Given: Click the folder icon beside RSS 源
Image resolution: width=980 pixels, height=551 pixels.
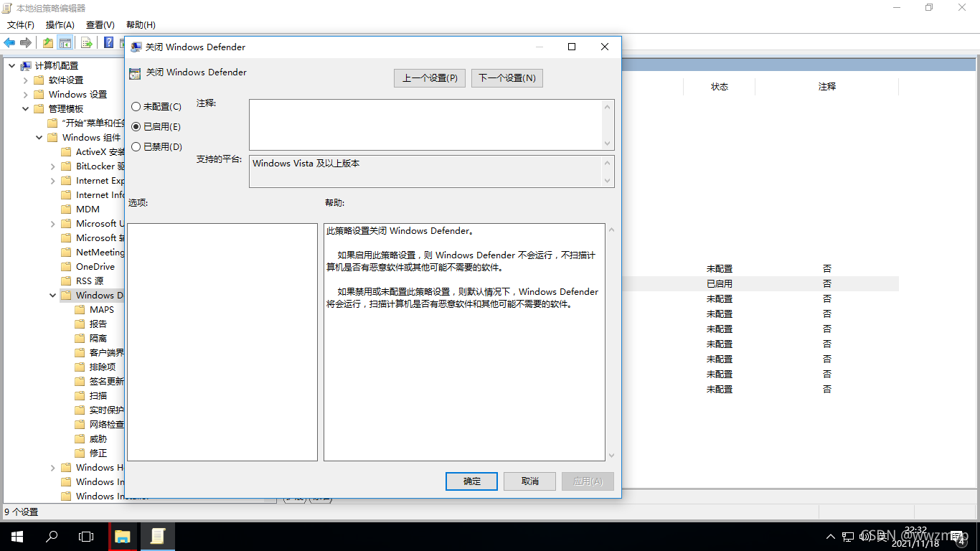Looking at the screenshot, I should tap(67, 281).
